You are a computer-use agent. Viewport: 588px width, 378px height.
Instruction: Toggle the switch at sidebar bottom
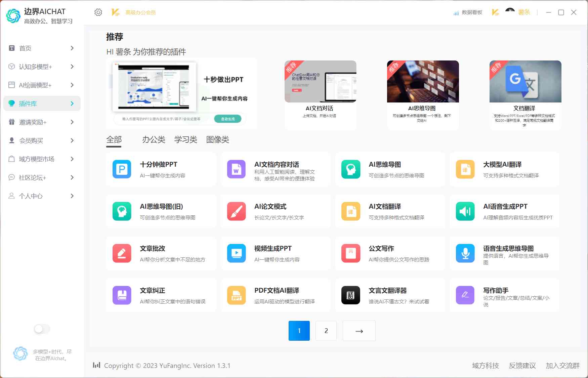point(42,329)
